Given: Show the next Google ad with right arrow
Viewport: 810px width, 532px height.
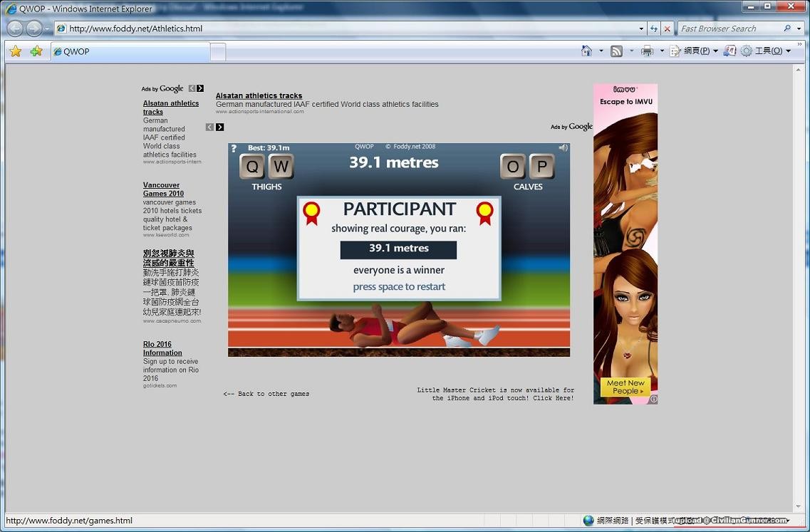Looking at the screenshot, I should 219,127.
